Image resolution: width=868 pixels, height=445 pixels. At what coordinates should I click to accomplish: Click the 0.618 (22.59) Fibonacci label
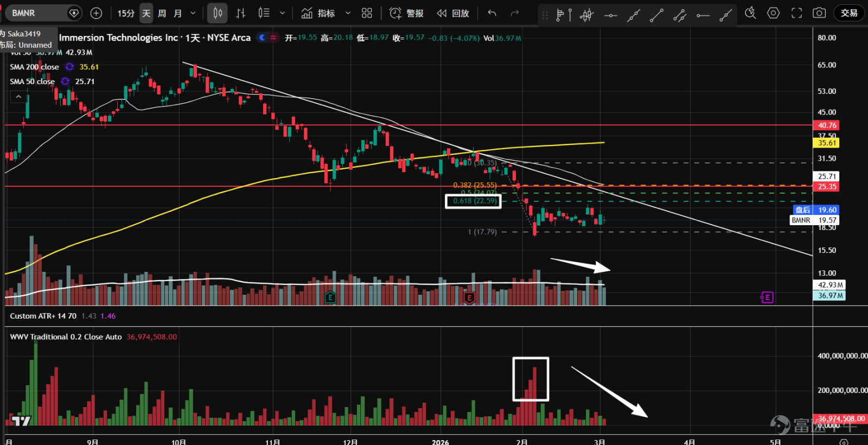pos(474,201)
